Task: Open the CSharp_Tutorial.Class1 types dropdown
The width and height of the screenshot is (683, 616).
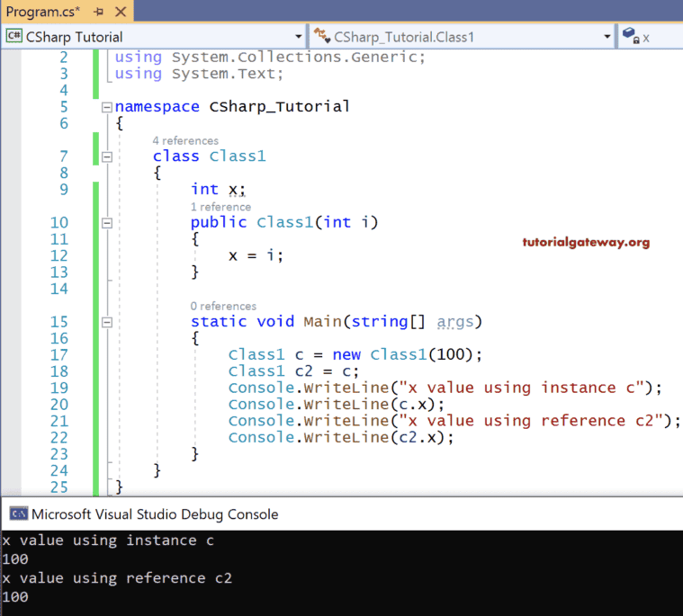Action: [607, 37]
